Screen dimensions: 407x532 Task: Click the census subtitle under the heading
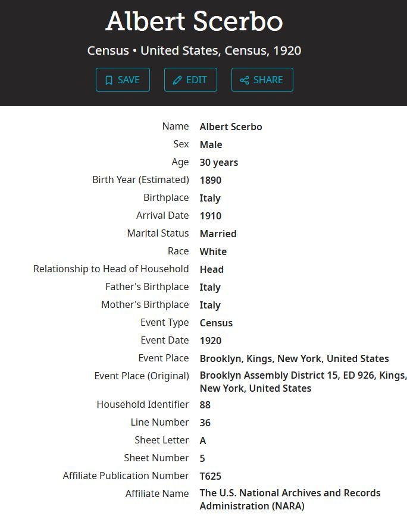point(194,51)
